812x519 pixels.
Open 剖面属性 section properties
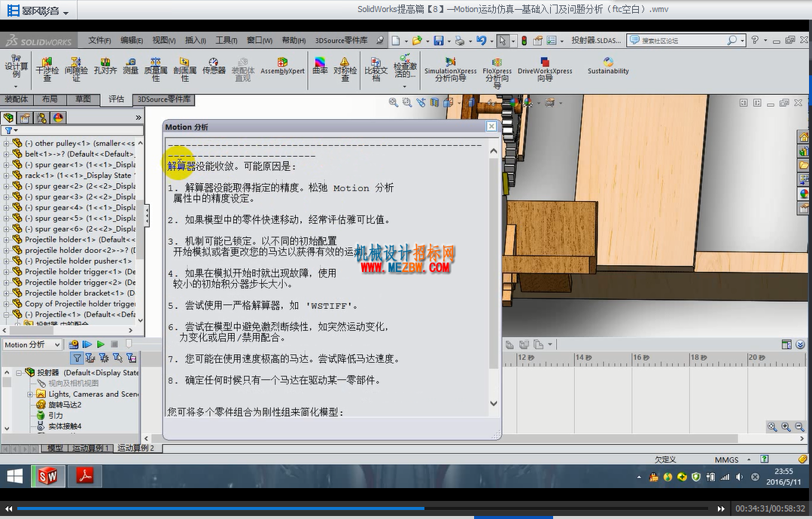(x=184, y=69)
